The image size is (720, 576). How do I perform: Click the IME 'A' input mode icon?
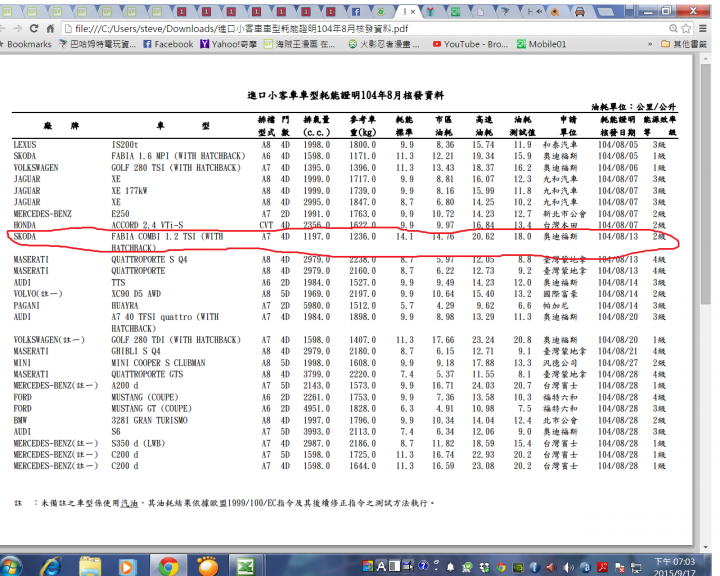pyautogui.click(x=381, y=566)
